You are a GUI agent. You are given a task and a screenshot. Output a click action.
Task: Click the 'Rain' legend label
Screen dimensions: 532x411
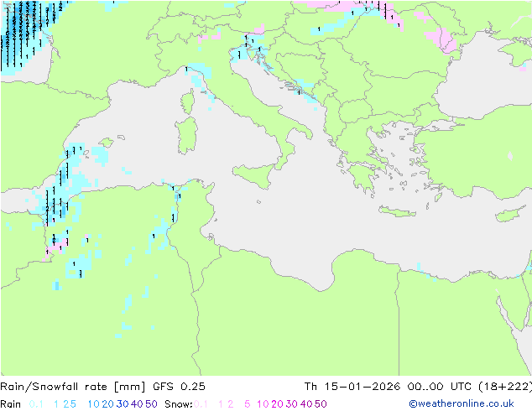point(11,404)
